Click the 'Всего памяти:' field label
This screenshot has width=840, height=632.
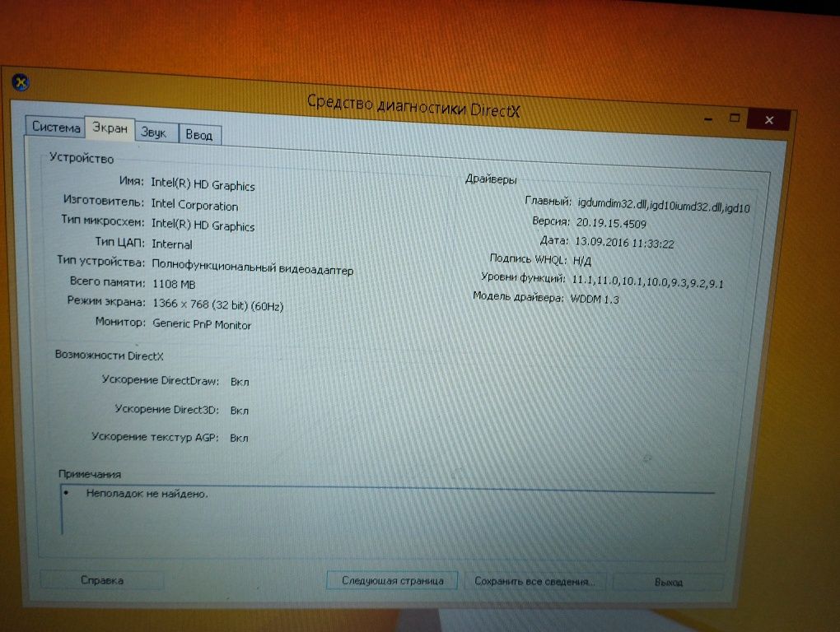[x=107, y=281]
